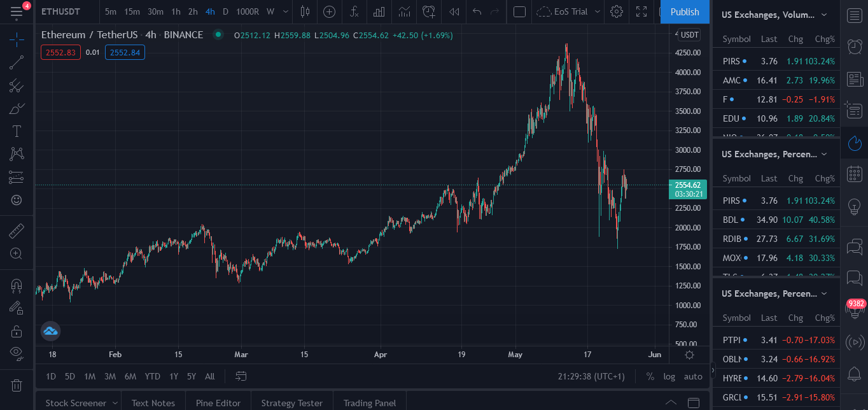Open indicator templates icon
Viewport: 868px width, 410px height.
click(x=404, y=11)
